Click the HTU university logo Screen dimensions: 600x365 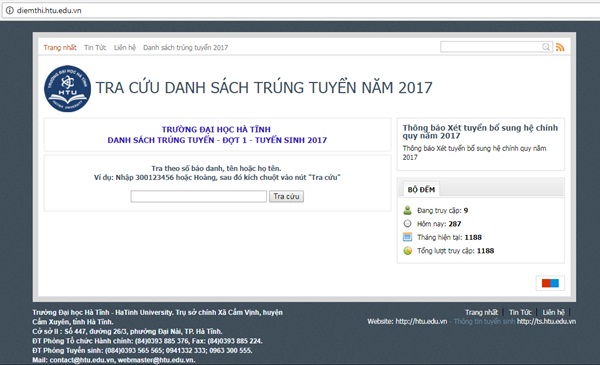[67, 88]
